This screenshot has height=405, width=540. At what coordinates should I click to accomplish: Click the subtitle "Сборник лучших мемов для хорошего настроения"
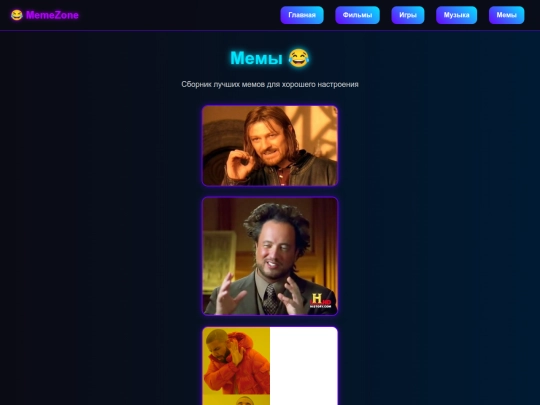[270, 84]
